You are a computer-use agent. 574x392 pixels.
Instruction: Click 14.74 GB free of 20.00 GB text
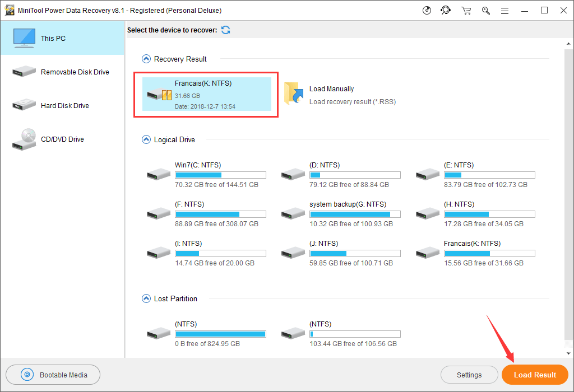pyautogui.click(x=215, y=263)
